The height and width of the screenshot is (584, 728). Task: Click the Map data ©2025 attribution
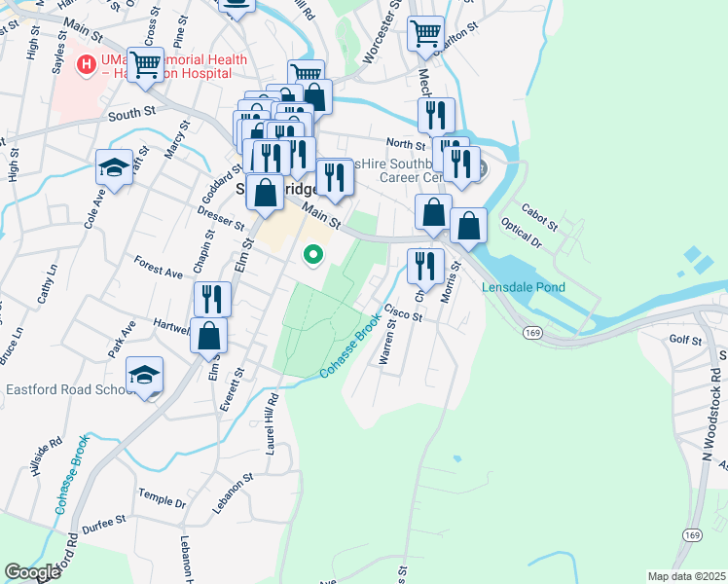pyautogui.click(x=687, y=576)
